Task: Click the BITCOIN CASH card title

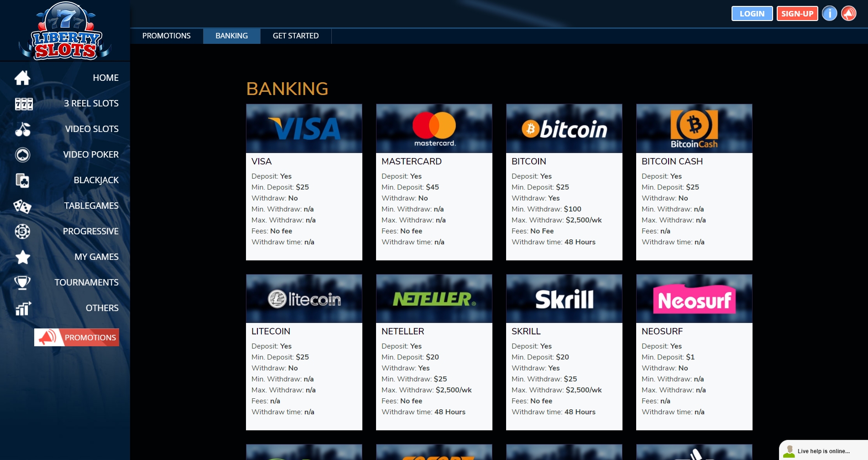Action: [672, 161]
